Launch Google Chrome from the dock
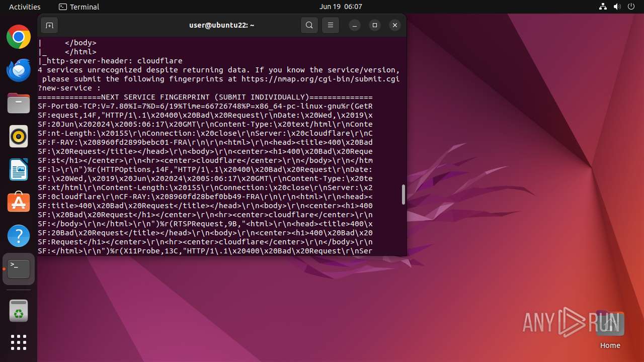Screen dimensions: 644x362 coord(19,37)
